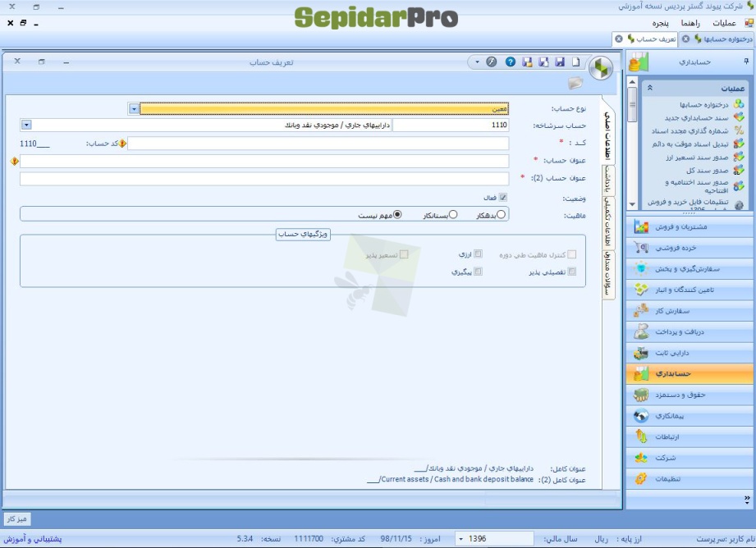This screenshot has width=756, height=548.
Task: Click the تبدیل اسناد موقت به دائم icon
Action: (738, 143)
